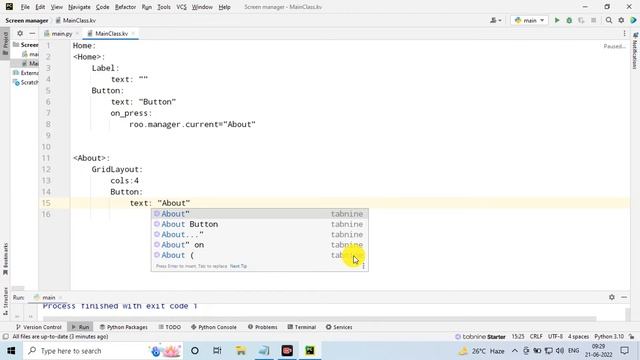The width and height of the screenshot is (640, 360).
Task: Open the Navigate menu
Action: 79,7
